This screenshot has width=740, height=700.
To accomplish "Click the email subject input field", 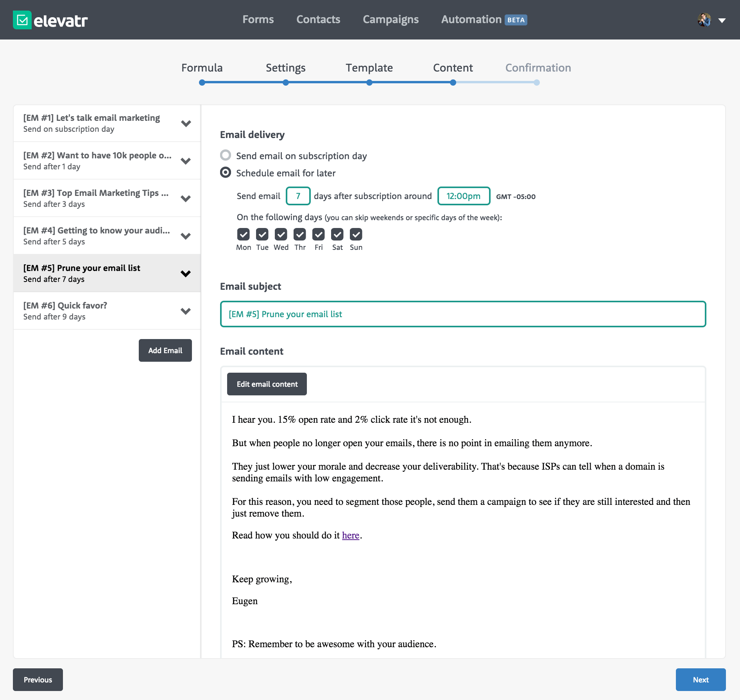I will [x=463, y=314].
